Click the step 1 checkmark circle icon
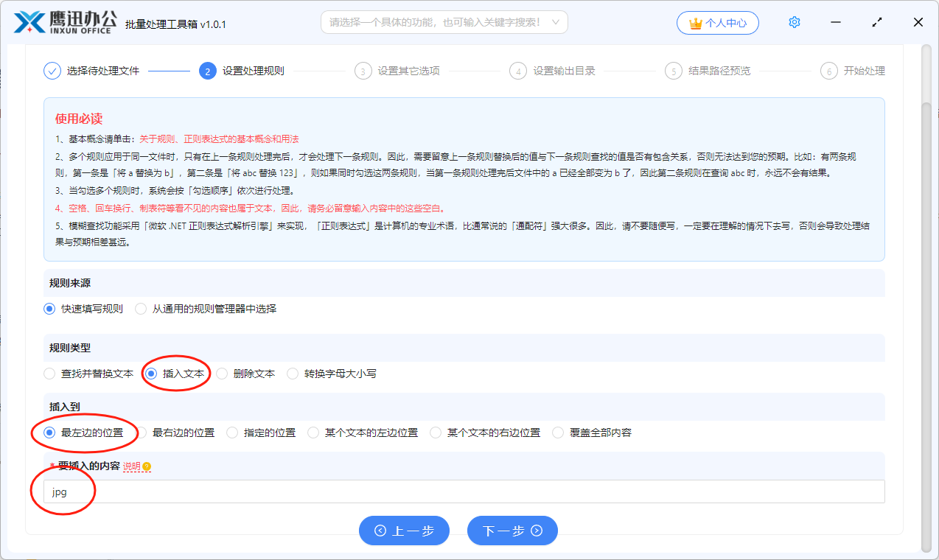 (52, 71)
